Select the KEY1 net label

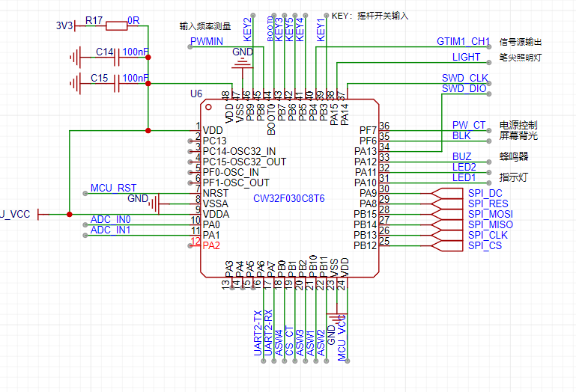tap(321, 29)
